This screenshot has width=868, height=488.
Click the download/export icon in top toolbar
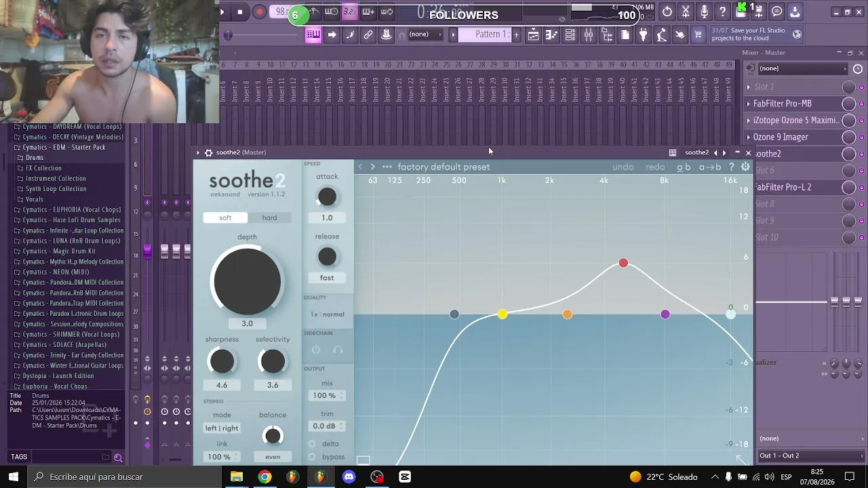pos(795,12)
